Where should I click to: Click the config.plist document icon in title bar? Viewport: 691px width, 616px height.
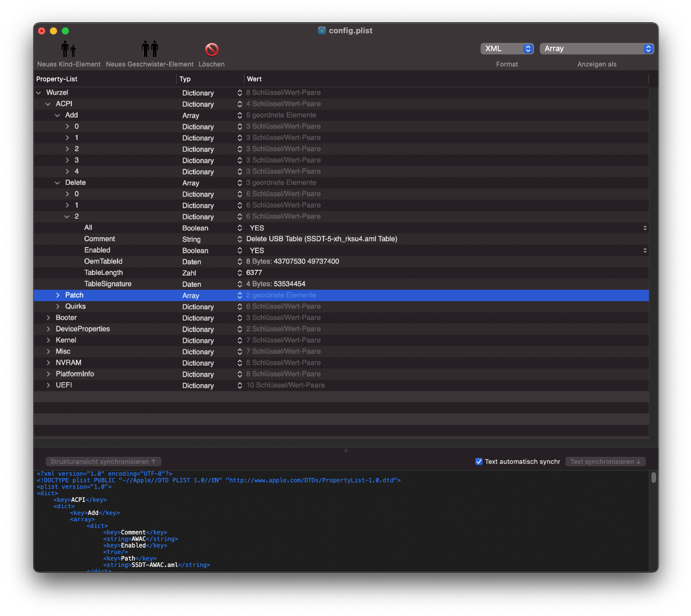(322, 31)
